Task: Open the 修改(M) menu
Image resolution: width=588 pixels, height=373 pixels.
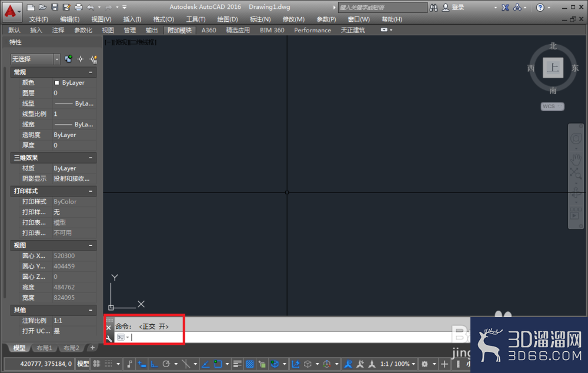Action: 293,19
